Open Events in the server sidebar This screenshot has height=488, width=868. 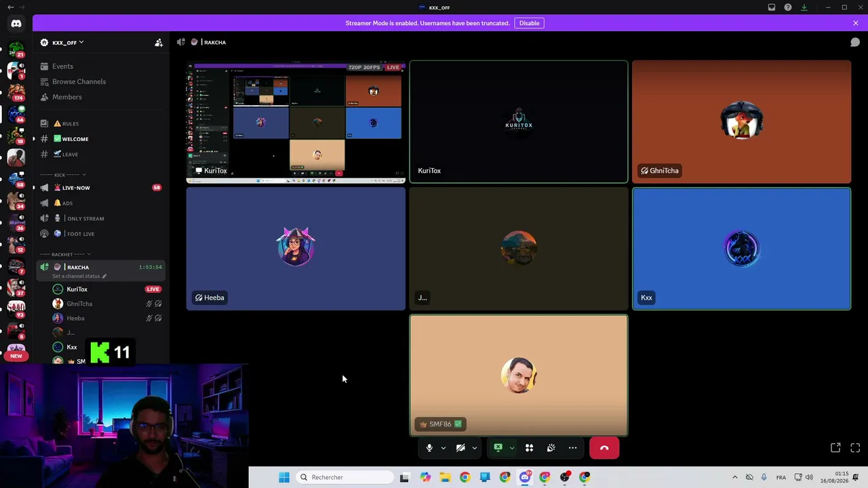[x=62, y=66]
